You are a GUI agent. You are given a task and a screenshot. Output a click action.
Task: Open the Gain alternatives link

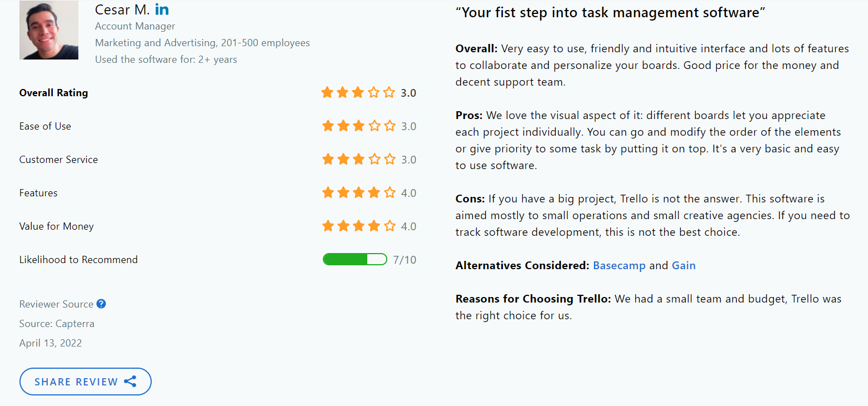tap(684, 265)
